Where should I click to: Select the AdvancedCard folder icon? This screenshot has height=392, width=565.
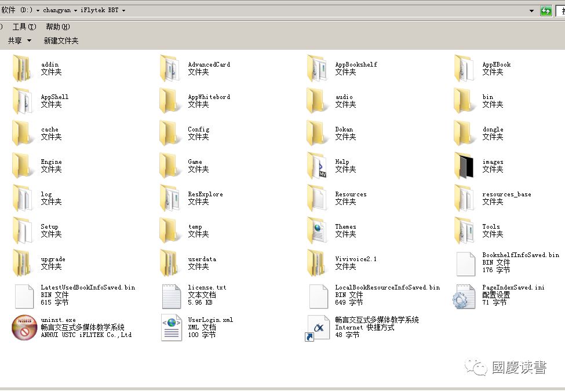click(x=170, y=68)
